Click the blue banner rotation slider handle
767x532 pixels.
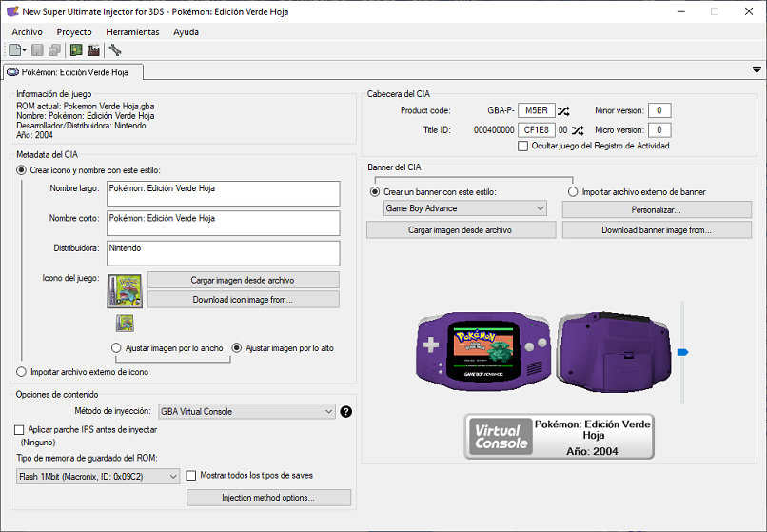(x=681, y=352)
